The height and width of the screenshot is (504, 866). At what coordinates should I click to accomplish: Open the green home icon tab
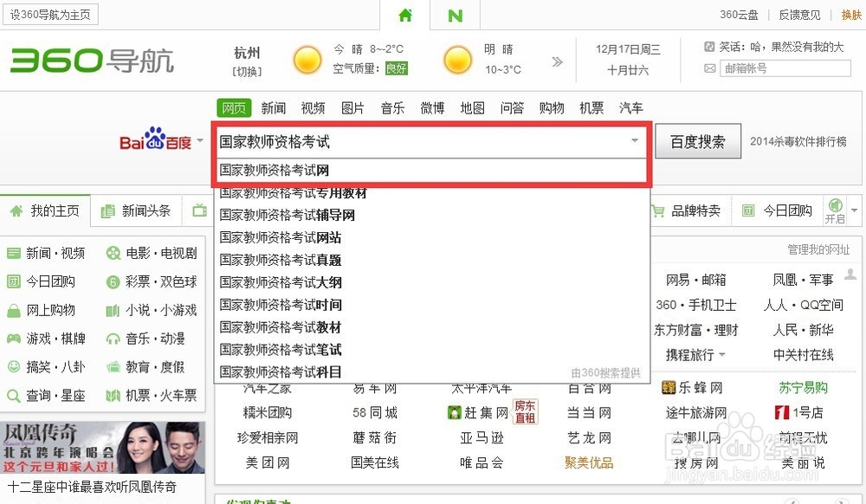click(405, 15)
